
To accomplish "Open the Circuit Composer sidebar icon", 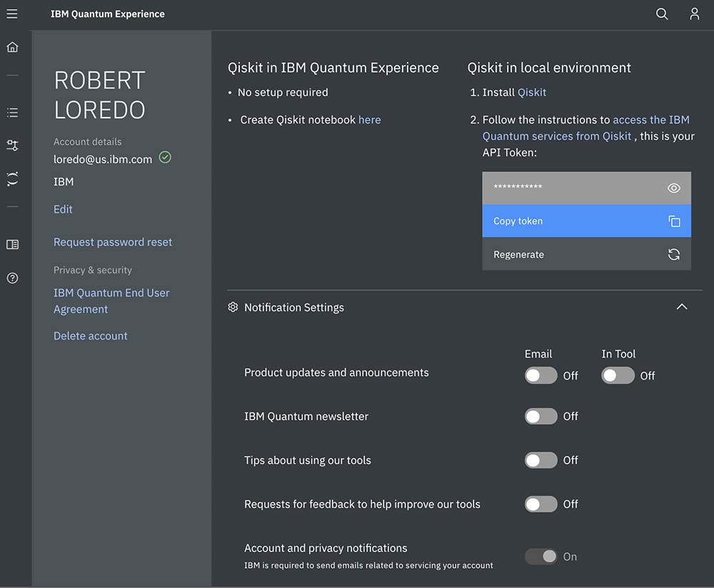I will pyautogui.click(x=12, y=146).
